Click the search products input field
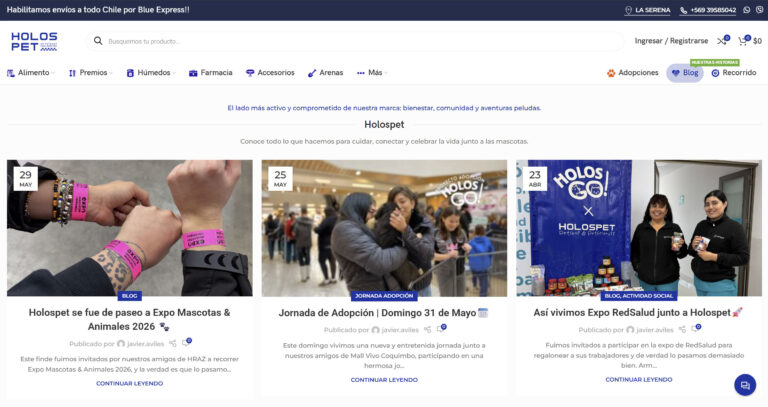768x407 pixels. [355, 41]
